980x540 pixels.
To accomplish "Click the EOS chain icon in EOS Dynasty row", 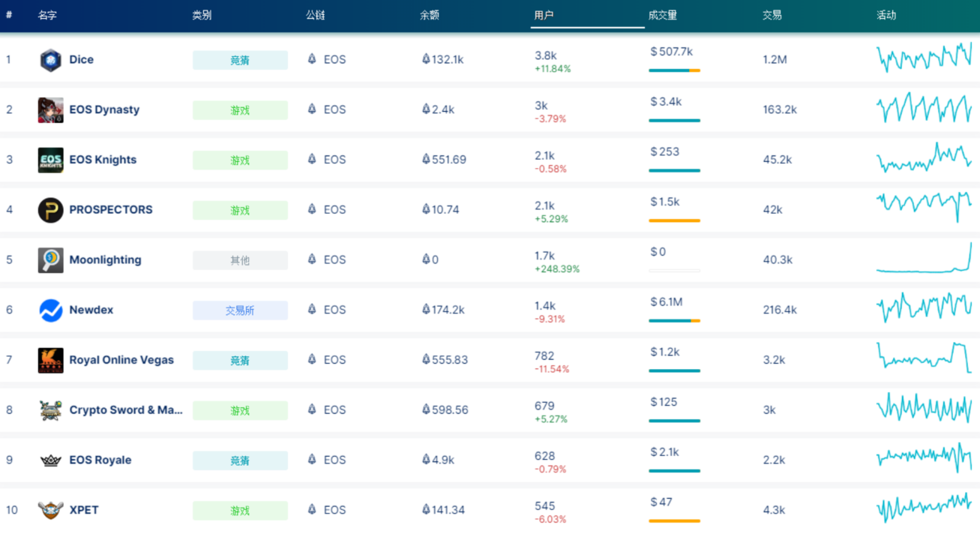I will pyautogui.click(x=312, y=109).
